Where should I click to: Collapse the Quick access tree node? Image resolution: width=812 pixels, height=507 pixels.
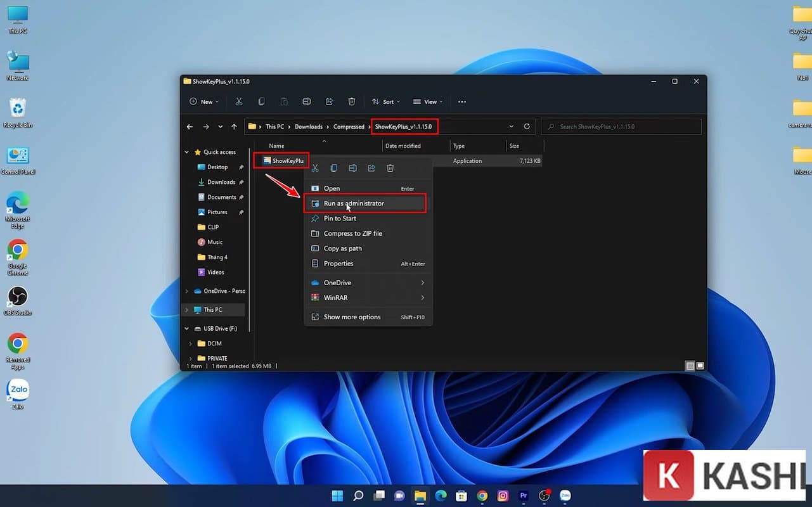coord(186,152)
